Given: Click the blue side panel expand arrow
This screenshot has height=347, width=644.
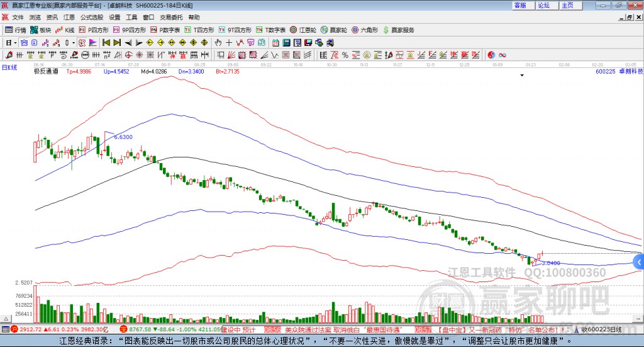Looking at the screenshot, I should (639, 262).
